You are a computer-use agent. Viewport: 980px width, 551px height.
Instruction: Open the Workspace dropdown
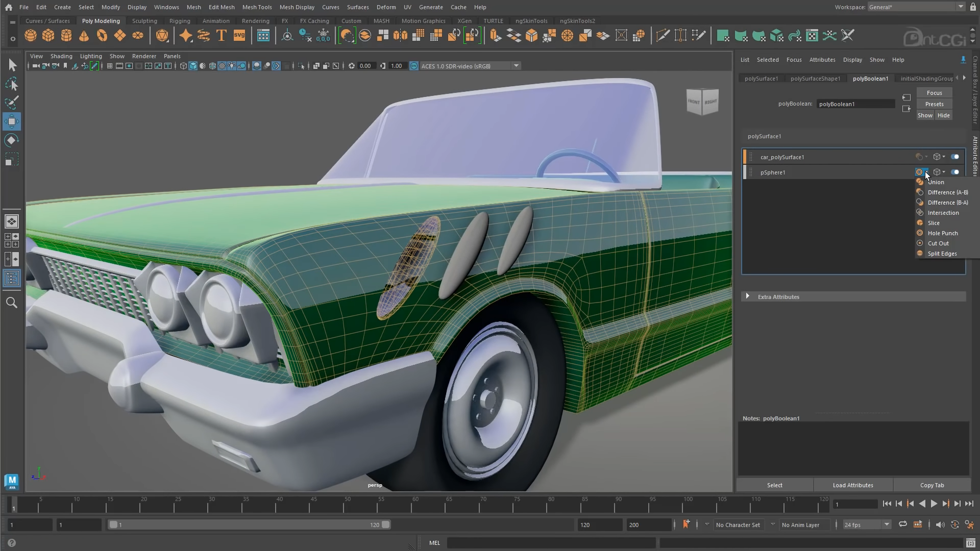[916, 7]
